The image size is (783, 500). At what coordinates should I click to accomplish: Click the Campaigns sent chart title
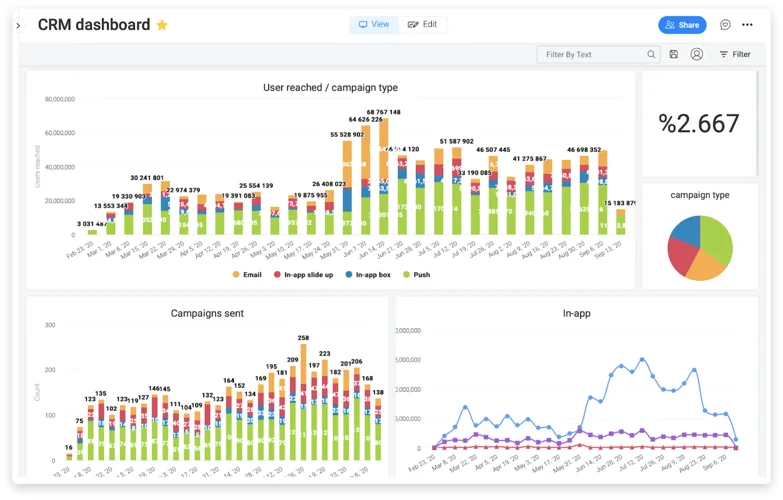[x=207, y=313]
